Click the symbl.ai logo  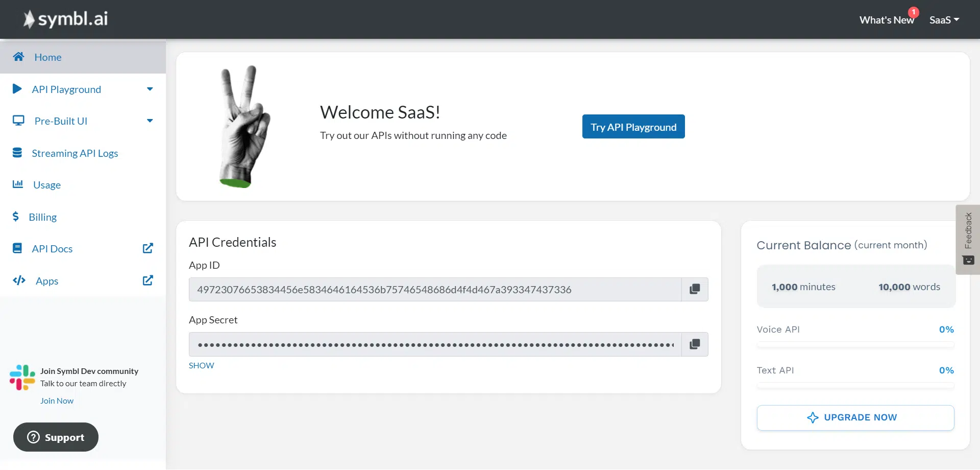click(x=65, y=19)
